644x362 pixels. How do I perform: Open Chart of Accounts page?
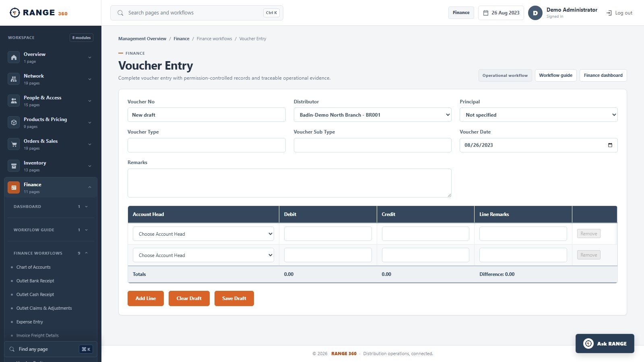(33, 267)
